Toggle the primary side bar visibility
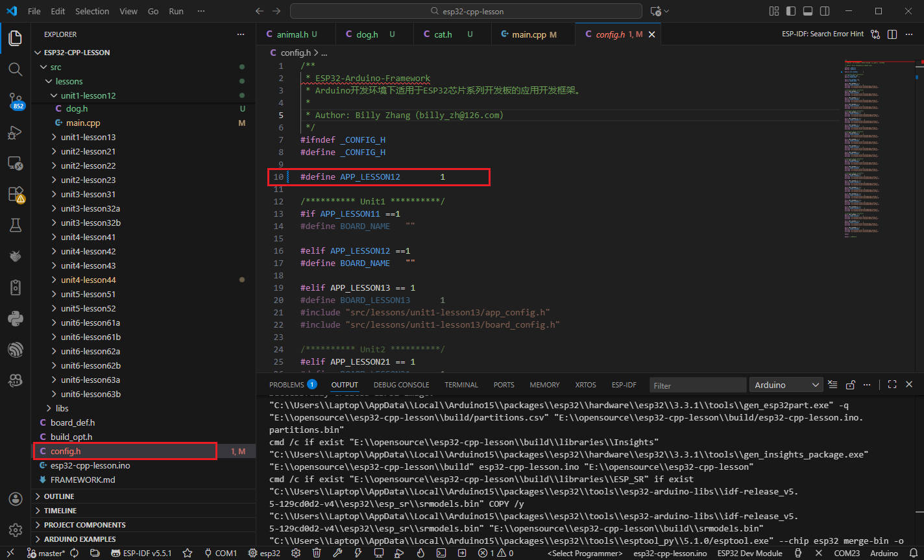Screen dimensions: 924x560 pyautogui.click(x=790, y=11)
